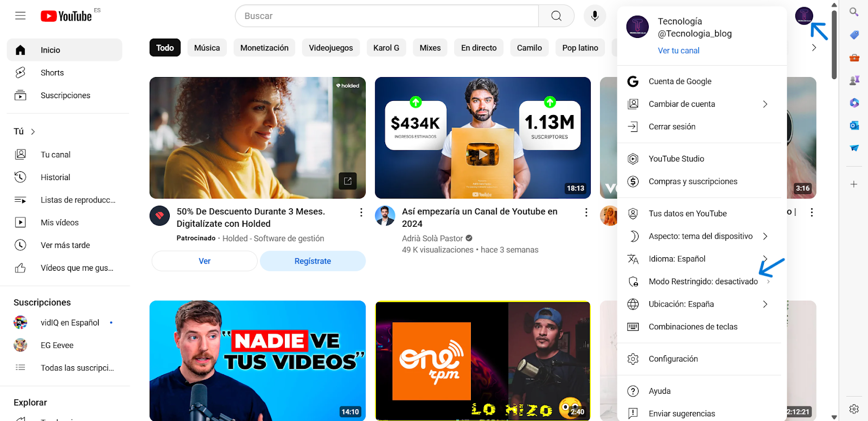Open Adrià Solà Pastor channel link

(432, 238)
